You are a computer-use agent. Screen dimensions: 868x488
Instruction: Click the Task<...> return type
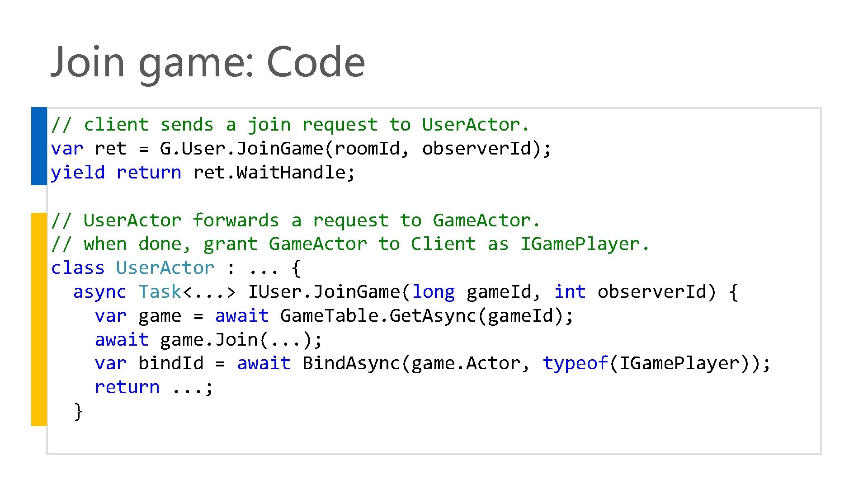[187, 292]
